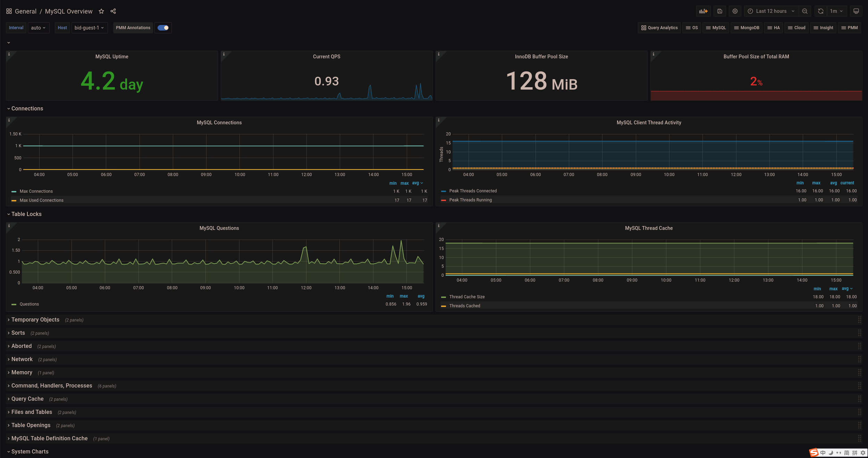Click the Share dashboard icon

113,11
